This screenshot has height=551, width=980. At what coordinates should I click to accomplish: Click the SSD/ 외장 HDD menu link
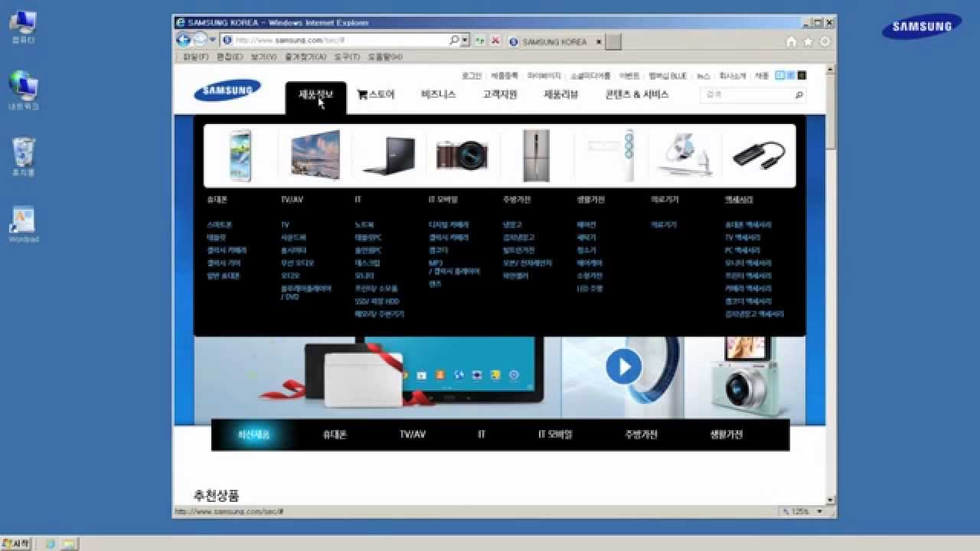click(377, 302)
